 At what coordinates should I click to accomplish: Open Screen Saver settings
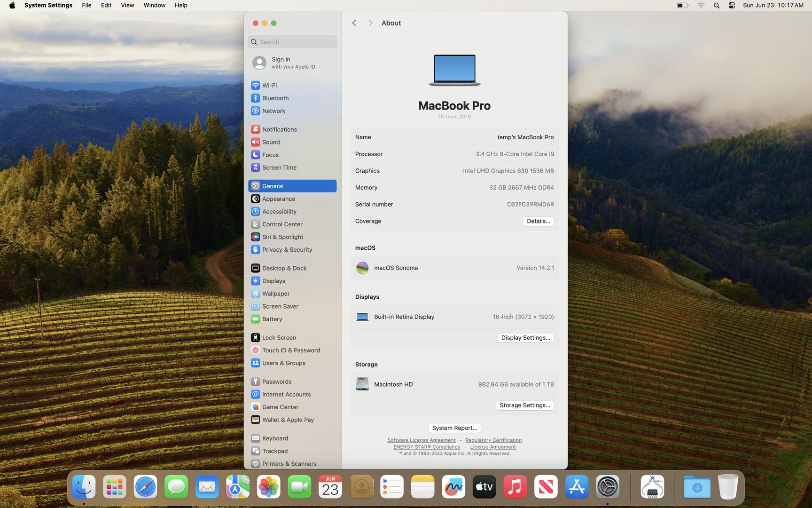pos(292,306)
